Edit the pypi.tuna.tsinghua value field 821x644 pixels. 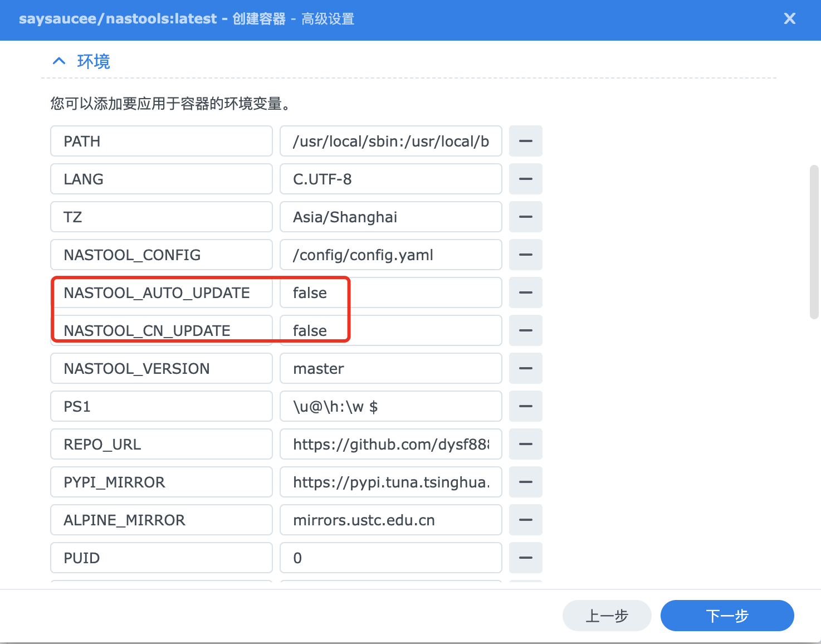pos(391,482)
